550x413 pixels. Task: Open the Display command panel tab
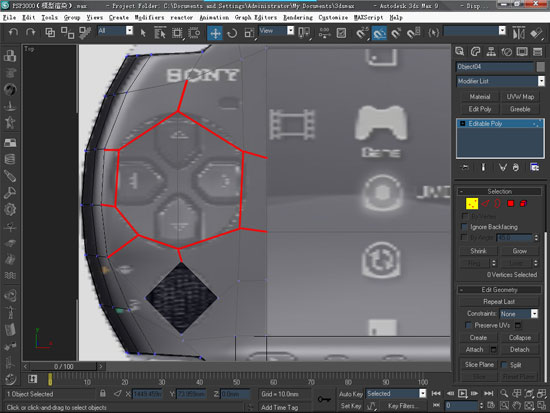522,52
